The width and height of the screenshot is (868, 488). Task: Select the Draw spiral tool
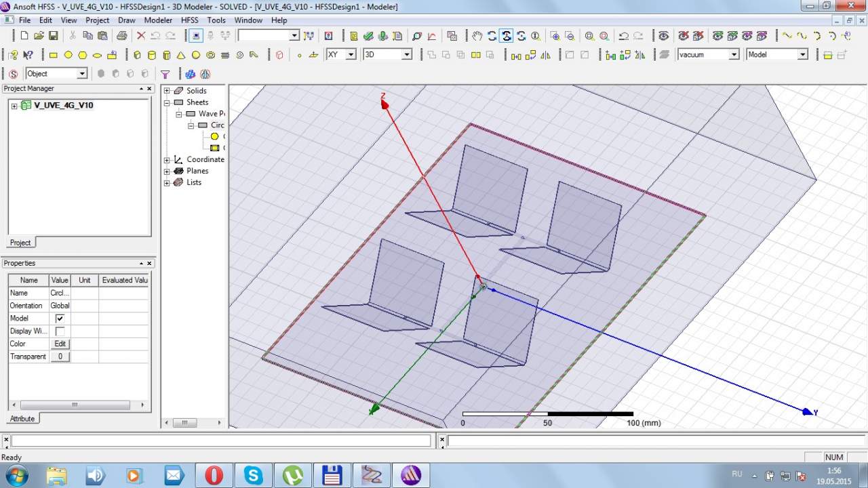[240, 55]
